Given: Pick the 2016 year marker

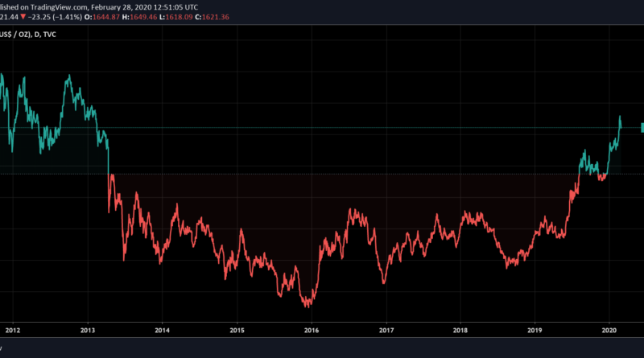Looking at the screenshot, I should pos(312,329).
